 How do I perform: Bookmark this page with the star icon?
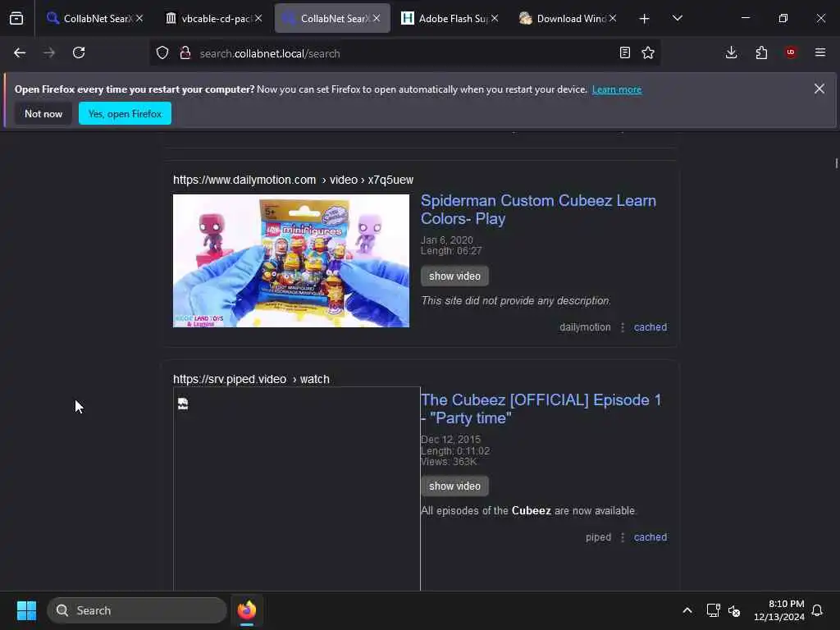pyautogui.click(x=648, y=52)
